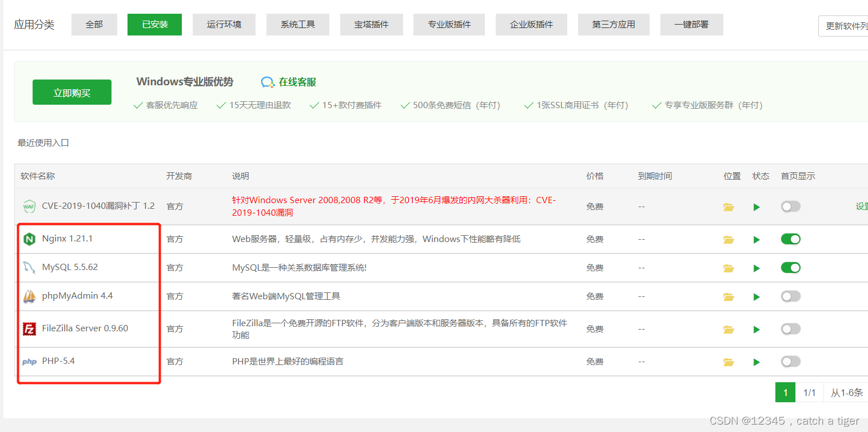Open the 在线客服 link
Viewport: 868px width, 432px height.
(x=297, y=82)
